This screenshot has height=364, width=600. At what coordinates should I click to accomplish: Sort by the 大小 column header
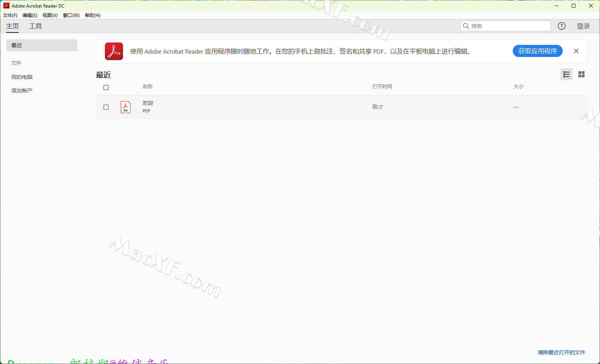518,86
